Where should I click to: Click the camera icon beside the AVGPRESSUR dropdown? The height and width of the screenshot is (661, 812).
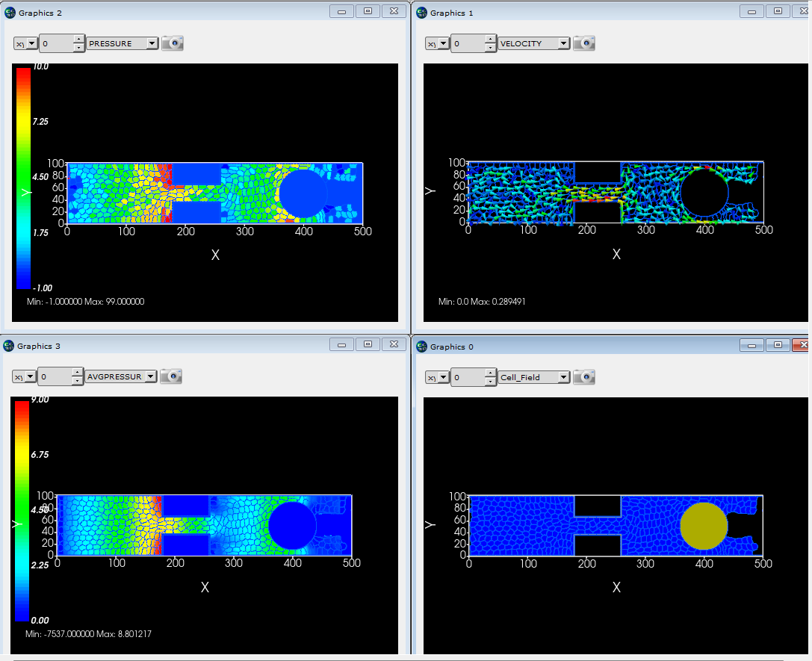(171, 376)
